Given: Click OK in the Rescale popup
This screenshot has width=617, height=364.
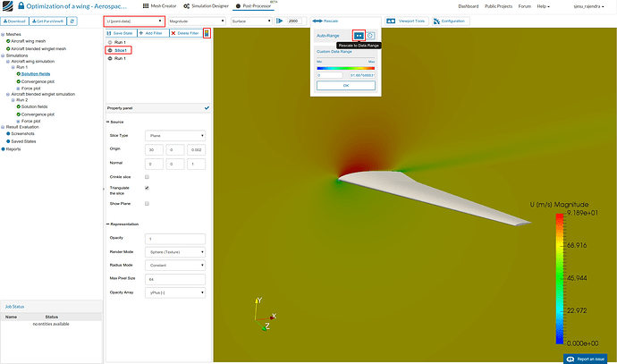Looking at the screenshot, I should tap(346, 85).
